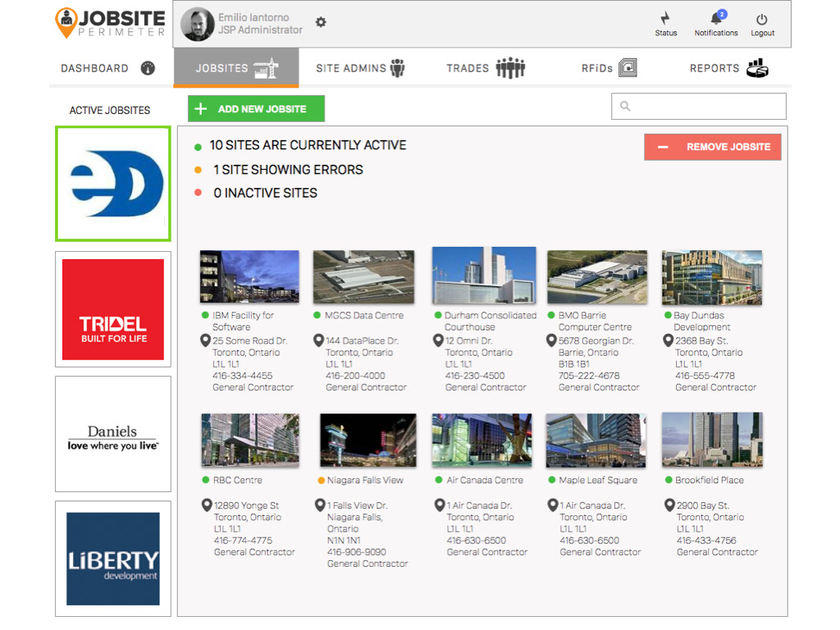Click the map pin for 5678 Georgian Dr.

[551, 340]
